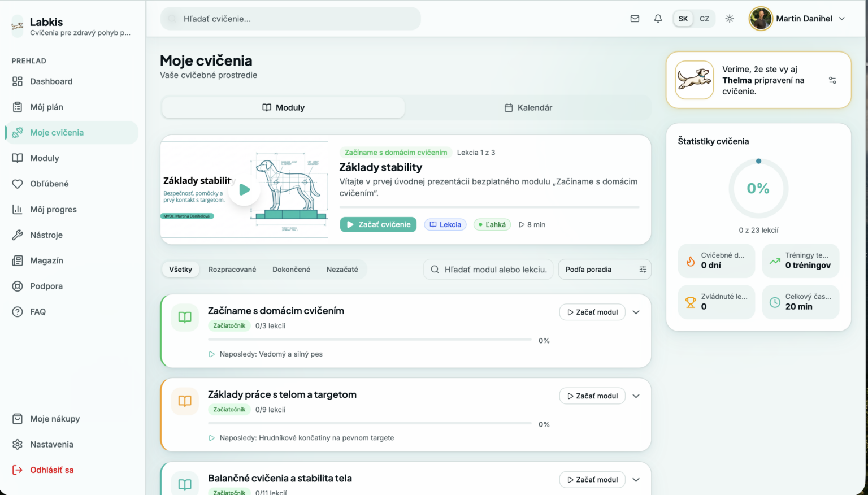This screenshot has width=868, height=495.
Task: Open Dashboard in the sidebar
Action: [x=71, y=81]
